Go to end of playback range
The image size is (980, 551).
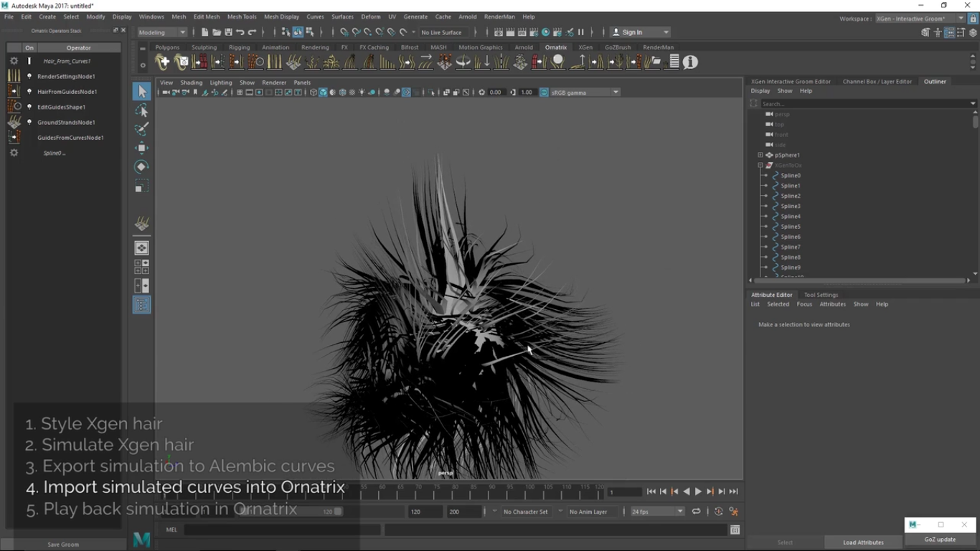(733, 491)
